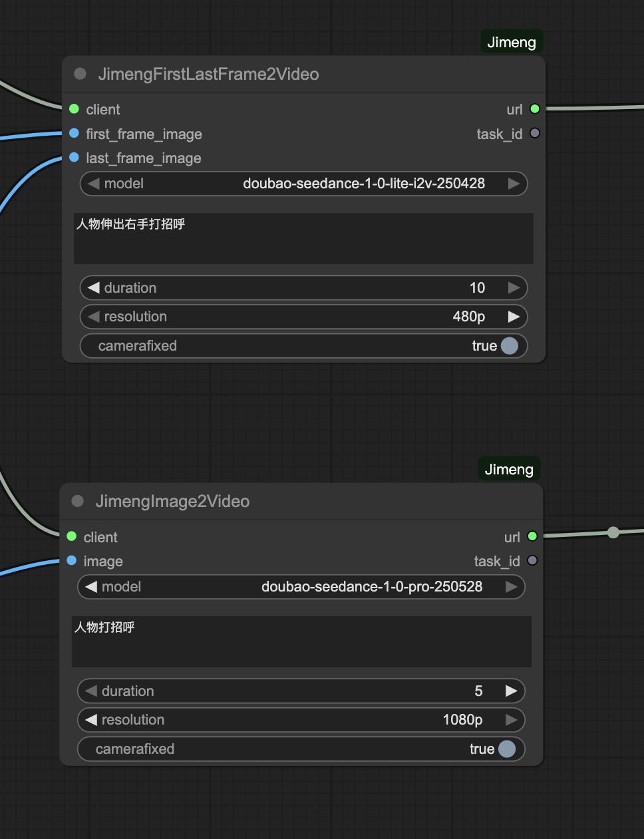The width and height of the screenshot is (644, 839).
Task: Open the doubao-seedance-1-0-pro-250528 model dropdown
Action: [301, 587]
